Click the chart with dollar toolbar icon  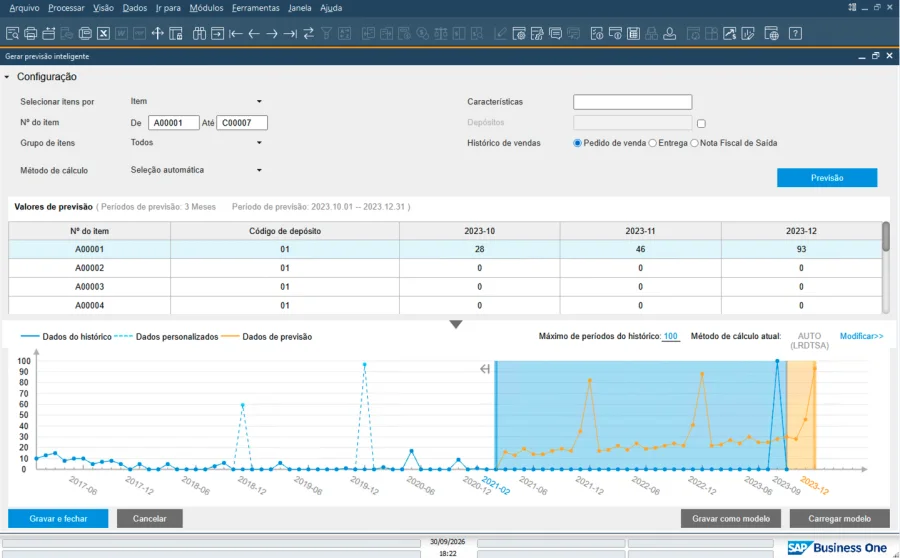click(x=730, y=33)
